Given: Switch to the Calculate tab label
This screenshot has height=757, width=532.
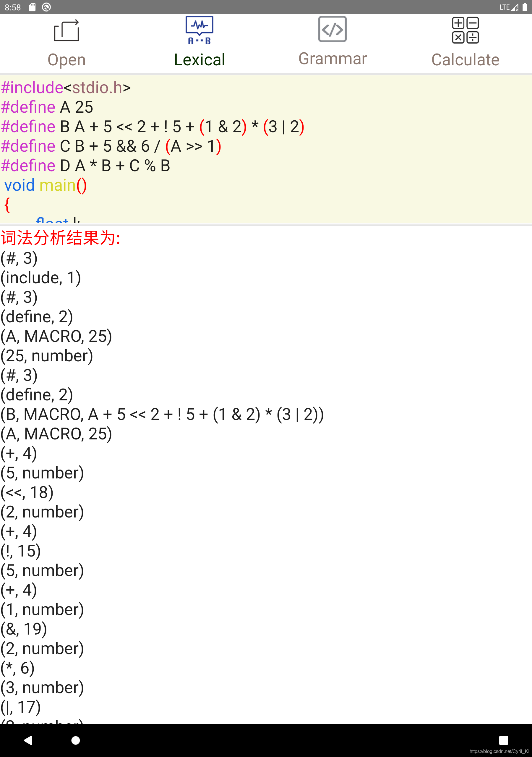Looking at the screenshot, I should click(x=465, y=60).
